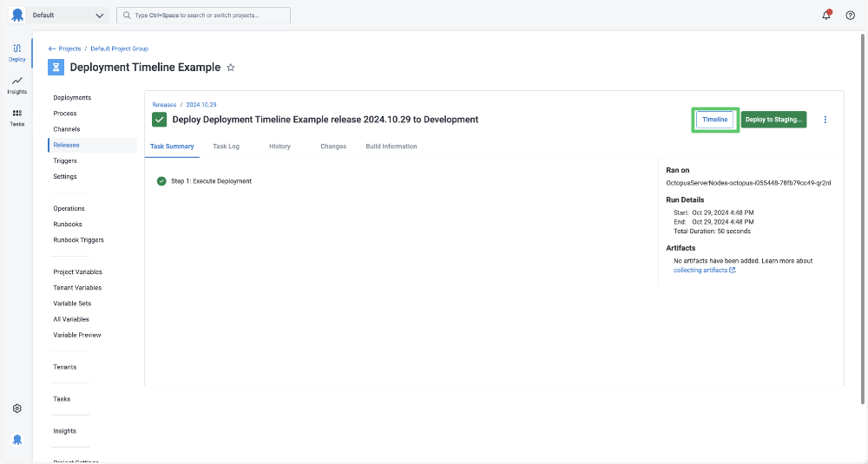Open Insights from the left sidebar

point(17,85)
